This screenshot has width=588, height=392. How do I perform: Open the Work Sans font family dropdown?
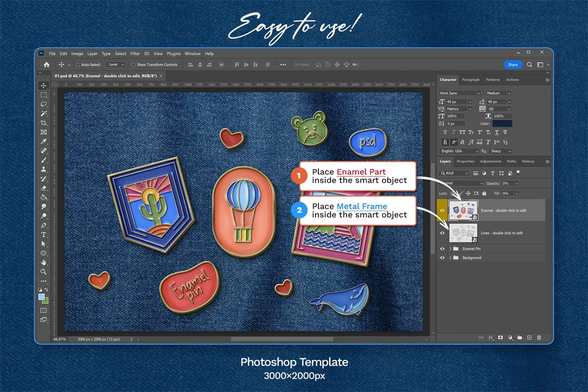(x=460, y=93)
